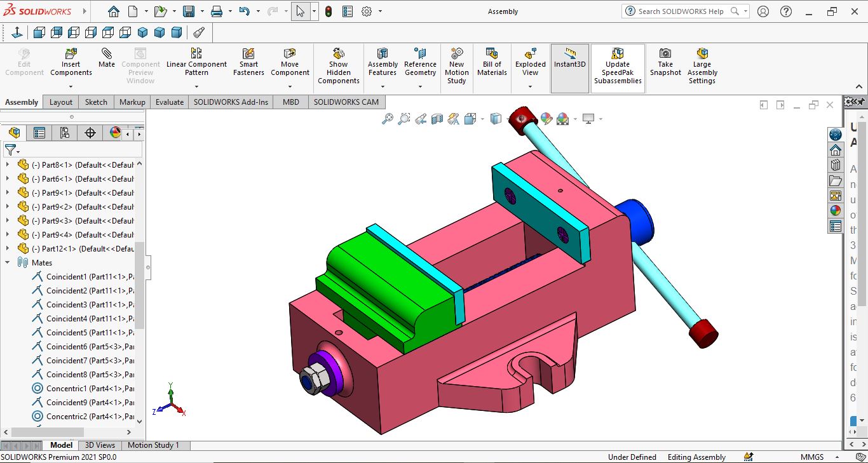Open the Move Component dropdown arrow
The height and width of the screenshot is (463, 868).
290,86
